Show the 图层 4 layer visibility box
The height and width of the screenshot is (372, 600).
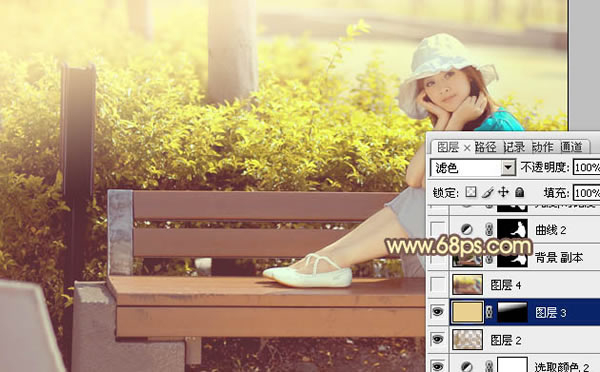click(438, 284)
